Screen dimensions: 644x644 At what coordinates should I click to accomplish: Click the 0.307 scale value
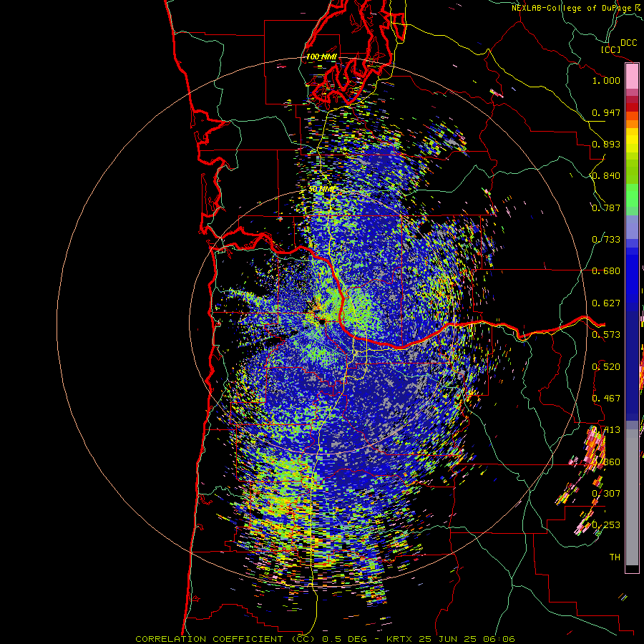pyautogui.click(x=606, y=493)
